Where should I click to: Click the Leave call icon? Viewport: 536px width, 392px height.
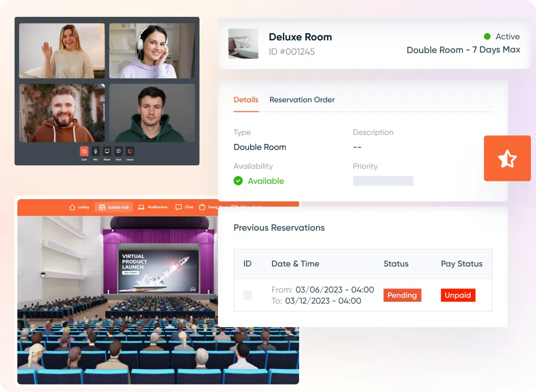130,151
